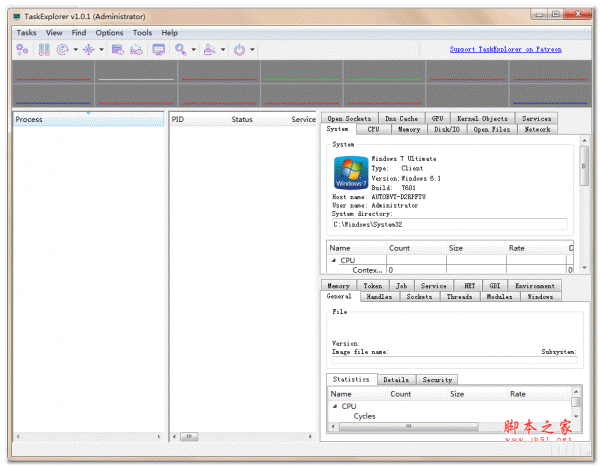This screenshot has width=600, height=467.
Task: Switch to the .NET tab
Action: pos(470,286)
